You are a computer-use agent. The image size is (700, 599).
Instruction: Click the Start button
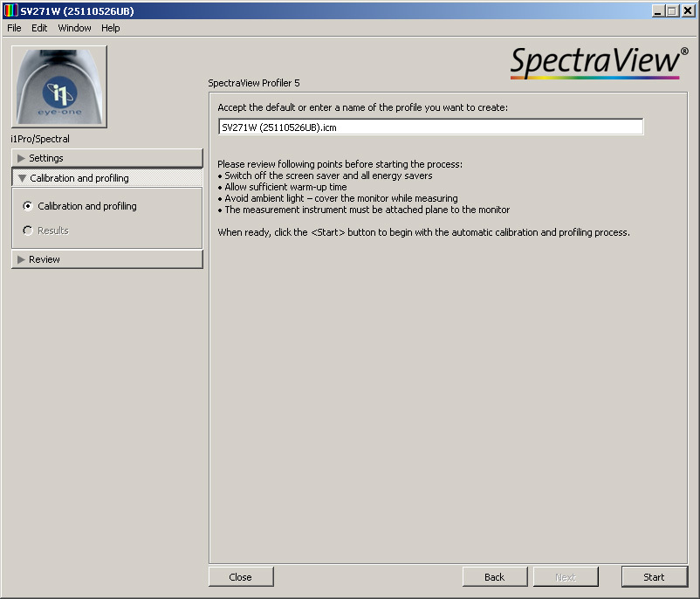pos(654,576)
